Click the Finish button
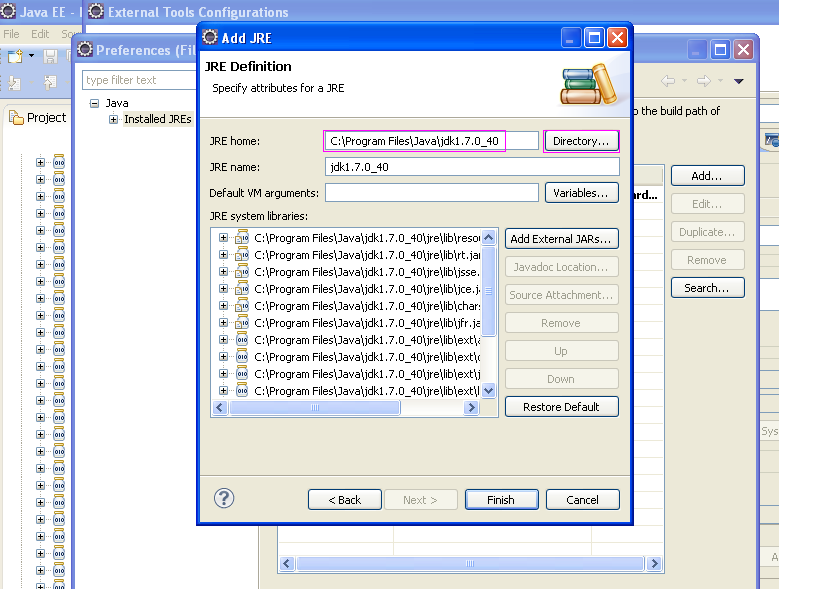820x615 pixels. pos(501,499)
